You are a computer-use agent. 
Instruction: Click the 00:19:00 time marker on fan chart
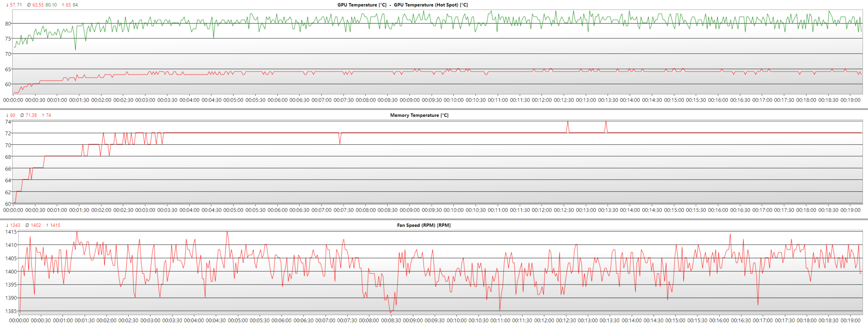(851, 320)
